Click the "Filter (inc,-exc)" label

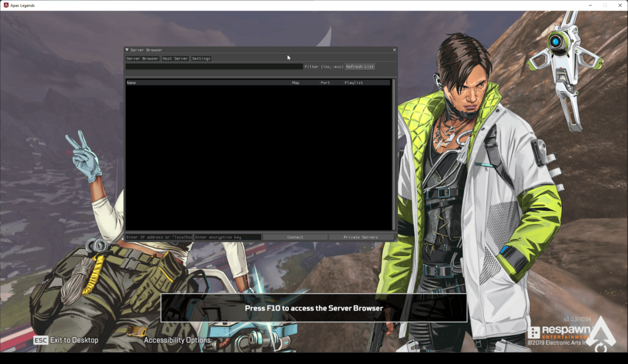[324, 67]
